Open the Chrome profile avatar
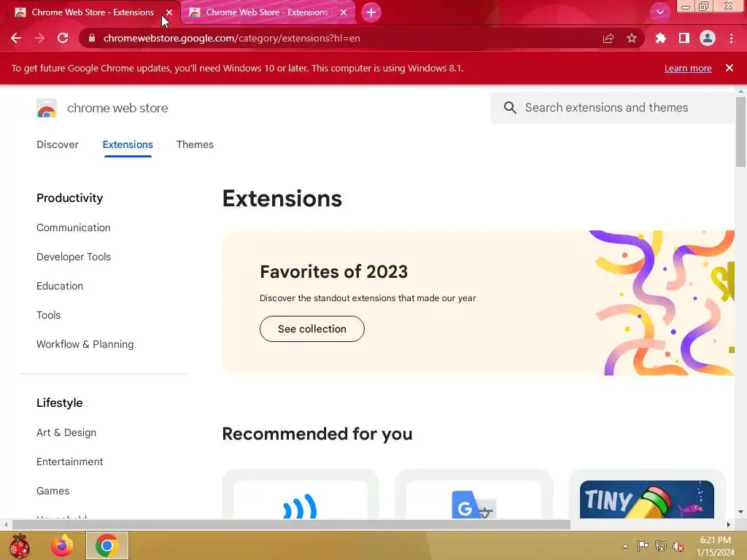Viewport: 747px width, 560px height. tap(708, 38)
